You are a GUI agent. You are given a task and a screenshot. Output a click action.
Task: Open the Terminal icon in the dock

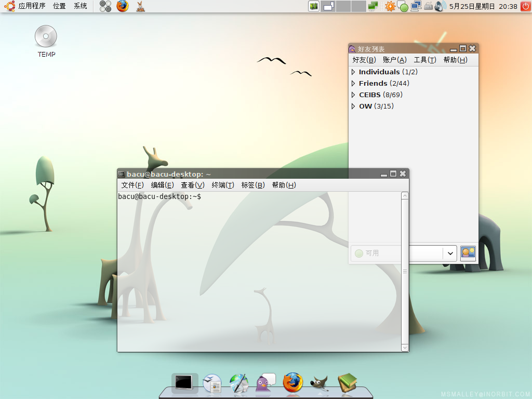(184, 383)
